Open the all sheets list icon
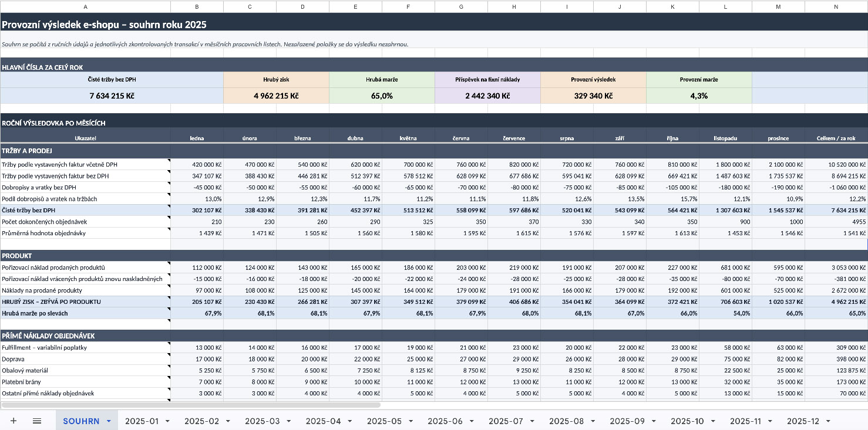 37,421
